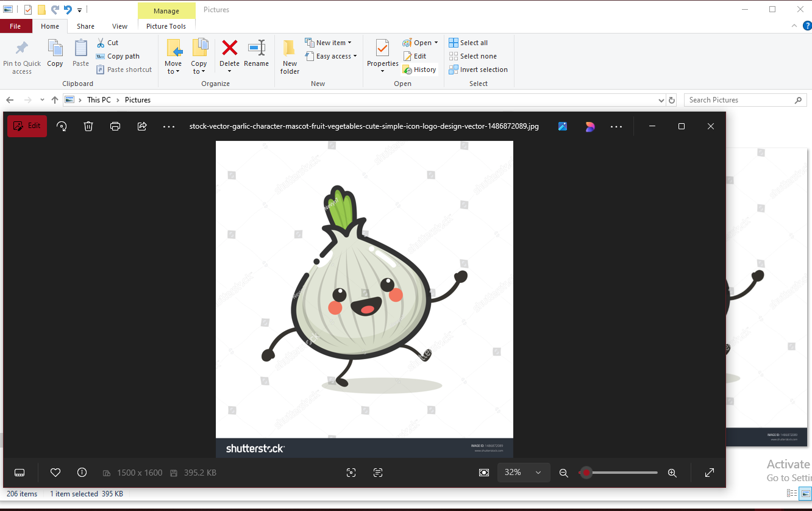This screenshot has height=511, width=812.
Task: Show file info with the circled i icon
Action: pyautogui.click(x=82, y=473)
